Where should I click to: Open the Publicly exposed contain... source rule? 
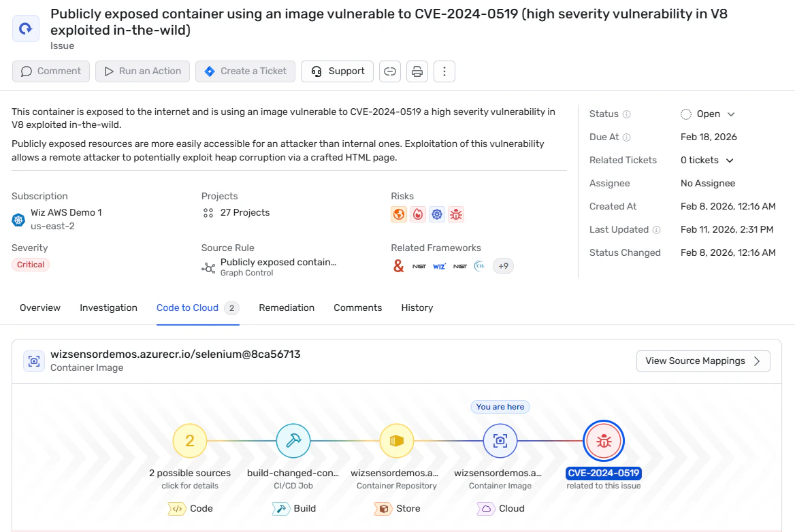(278, 262)
